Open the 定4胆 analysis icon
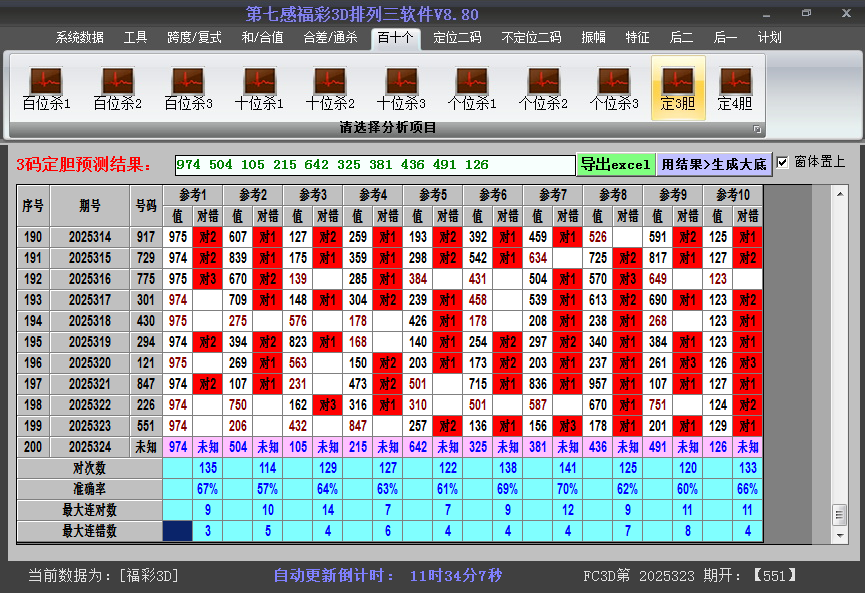The image size is (865, 593). (x=735, y=88)
